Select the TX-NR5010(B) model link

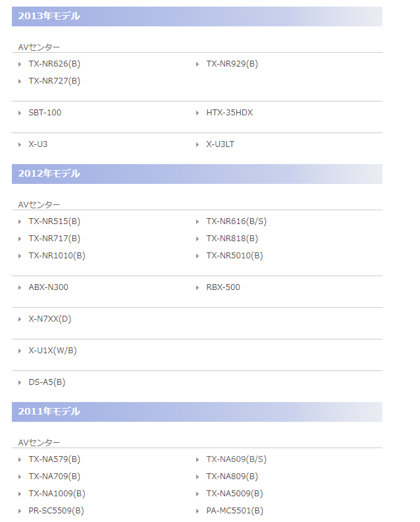point(234,256)
